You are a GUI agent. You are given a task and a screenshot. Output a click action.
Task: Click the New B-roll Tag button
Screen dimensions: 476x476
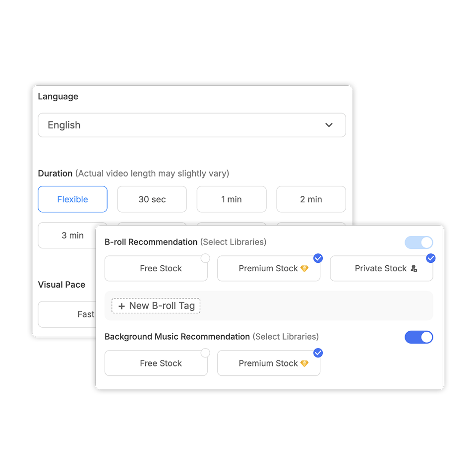tap(155, 305)
